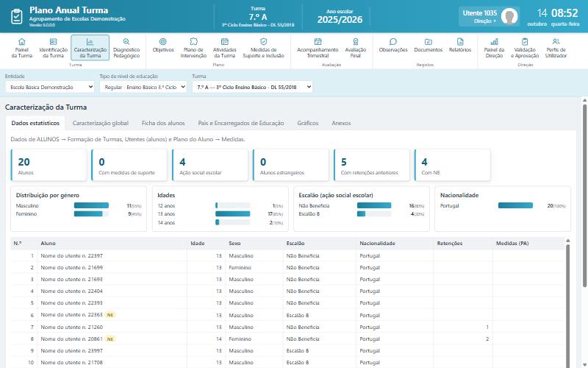Open Painel da Direção

494,48
